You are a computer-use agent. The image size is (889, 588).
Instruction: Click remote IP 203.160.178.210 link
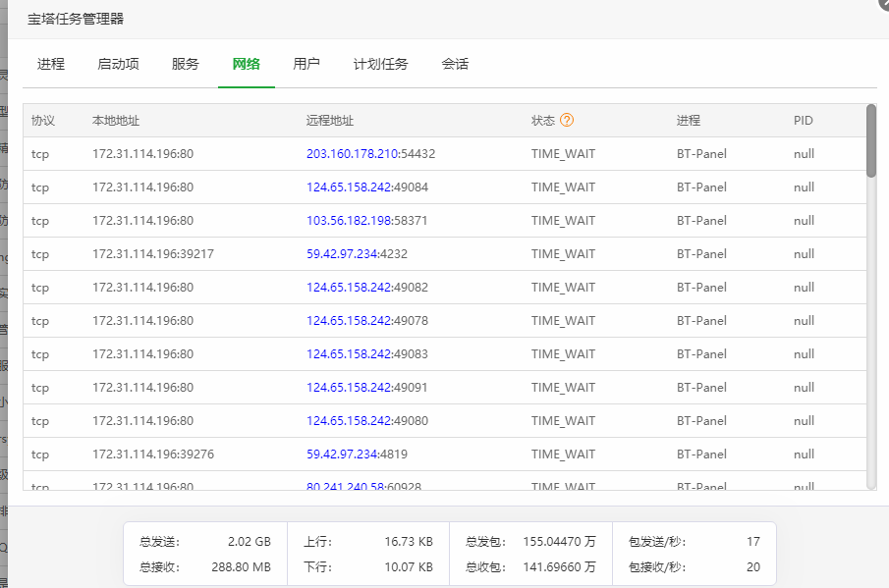(x=352, y=153)
